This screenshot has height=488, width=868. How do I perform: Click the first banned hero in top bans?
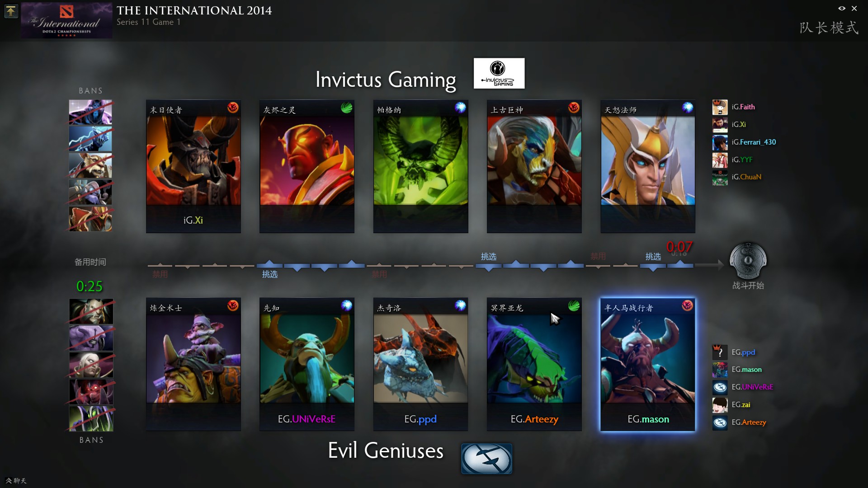(x=90, y=112)
